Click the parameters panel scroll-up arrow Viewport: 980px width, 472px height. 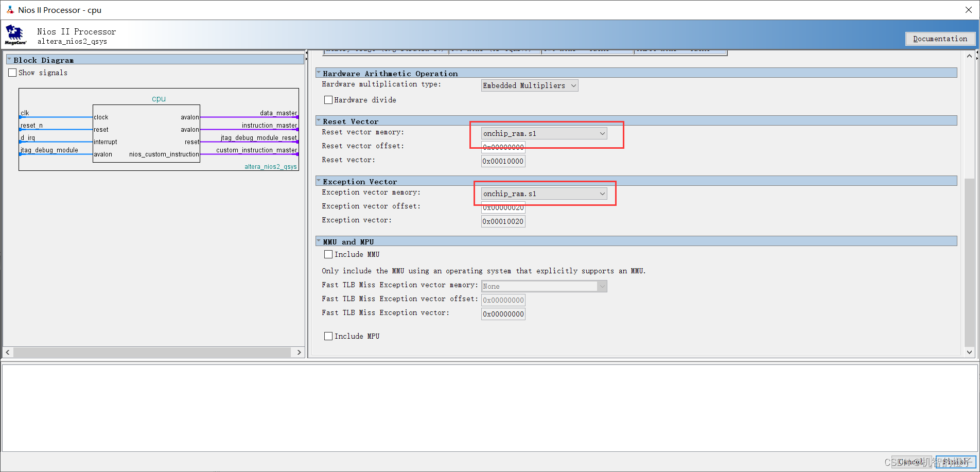pyautogui.click(x=969, y=56)
